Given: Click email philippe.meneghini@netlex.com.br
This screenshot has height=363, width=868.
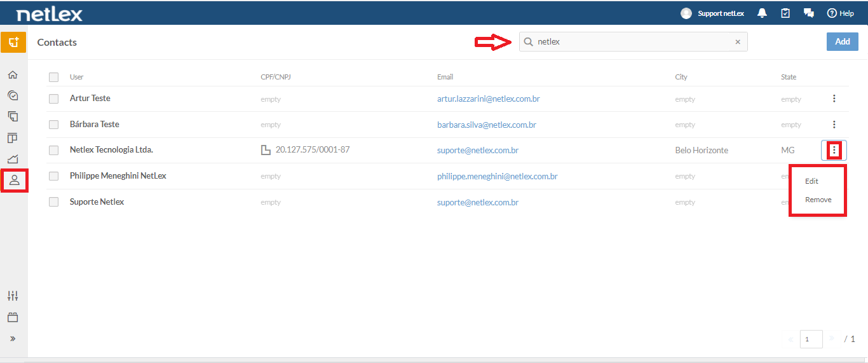Looking at the screenshot, I should pyautogui.click(x=498, y=176).
